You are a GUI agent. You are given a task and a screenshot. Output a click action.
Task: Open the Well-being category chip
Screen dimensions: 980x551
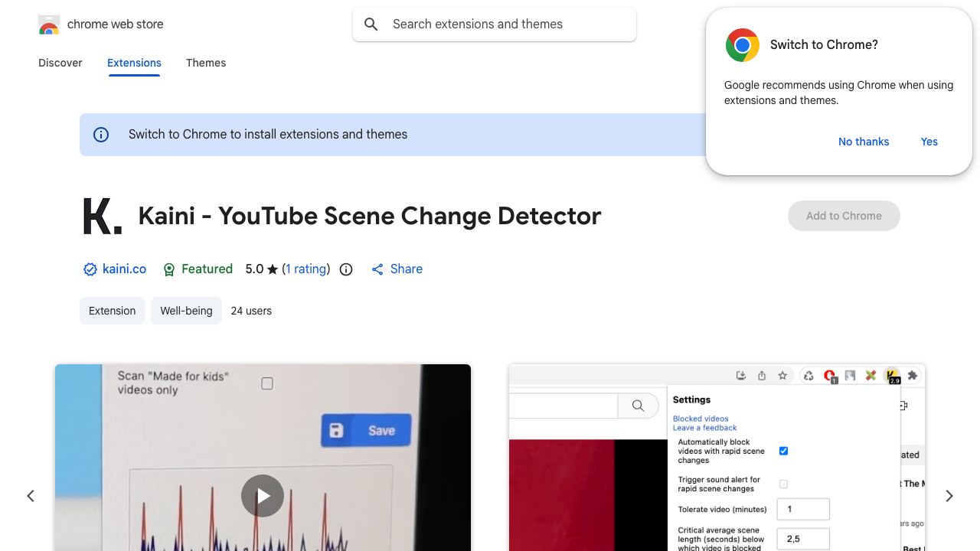pyautogui.click(x=186, y=311)
